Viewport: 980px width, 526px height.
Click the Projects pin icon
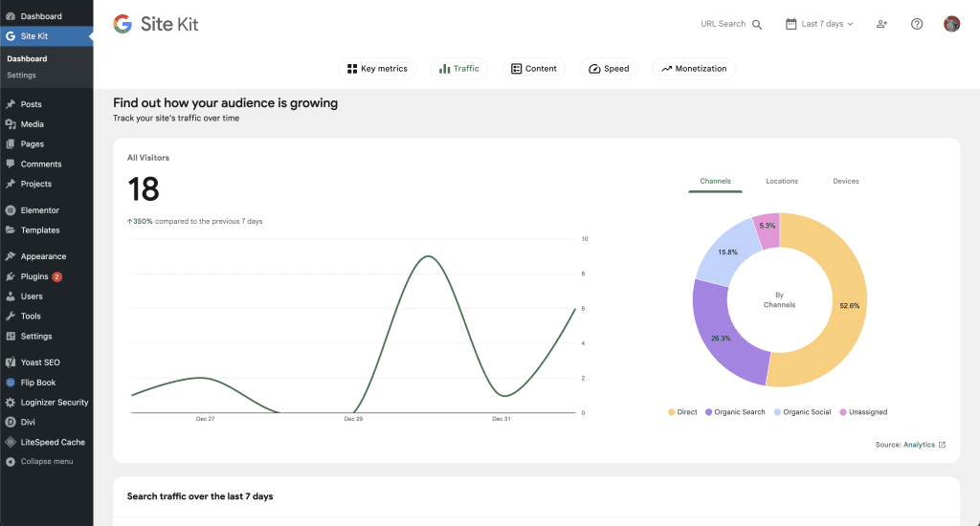(11, 185)
